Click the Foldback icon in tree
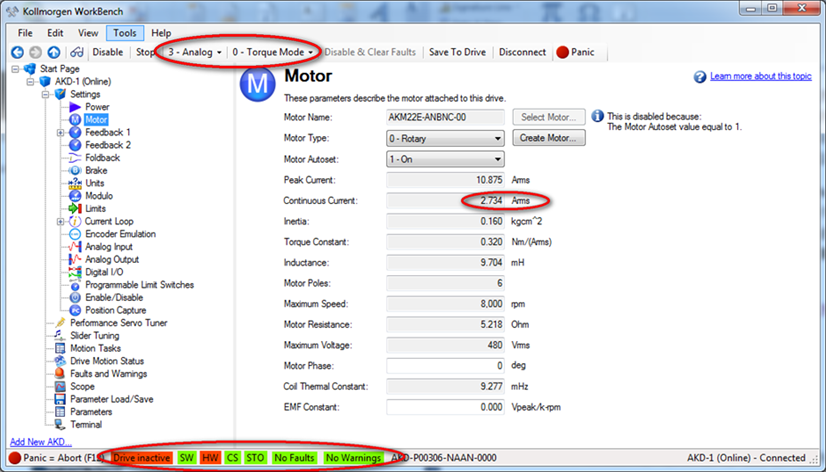Viewport: 826px width, 472px height. pyautogui.click(x=75, y=158)
